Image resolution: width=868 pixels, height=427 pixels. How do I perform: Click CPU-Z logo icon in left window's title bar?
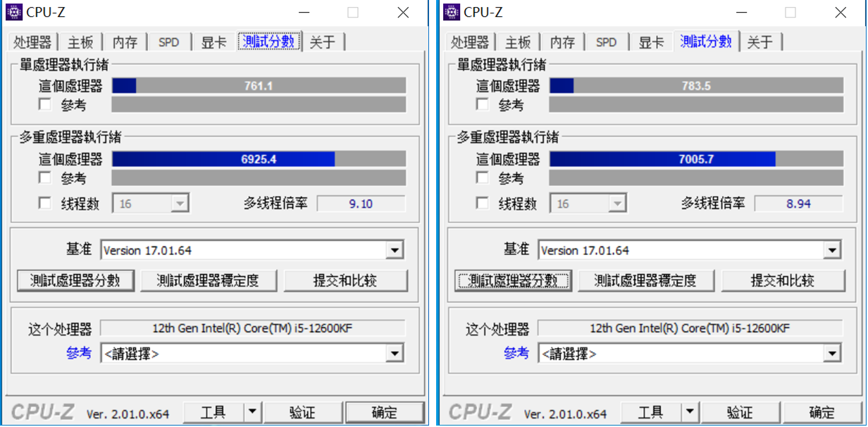13,12
